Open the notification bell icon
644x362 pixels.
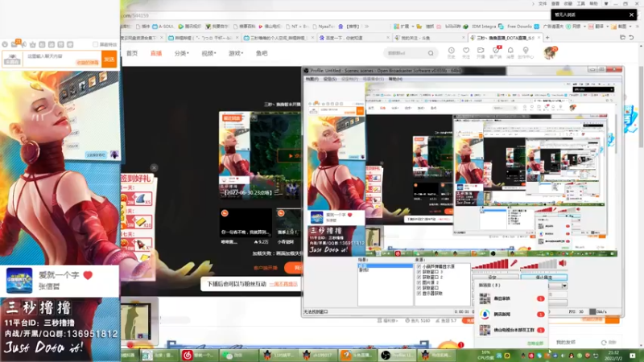point(510,51)
